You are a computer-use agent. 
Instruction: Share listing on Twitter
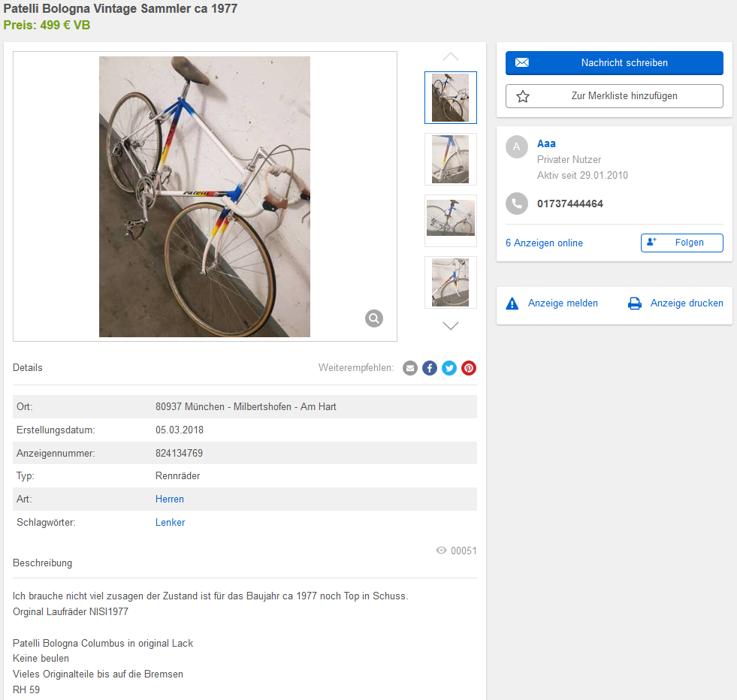click(x=449, y=368)
